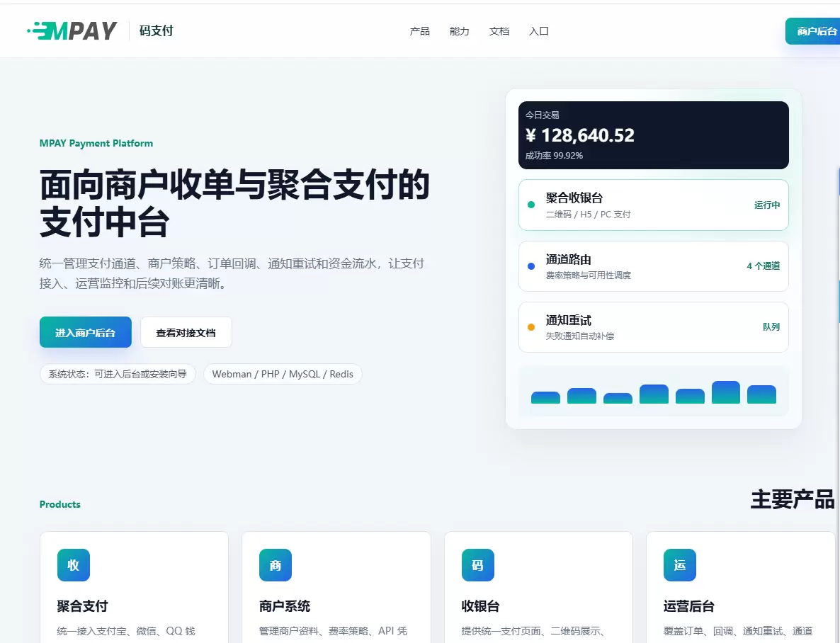Click the 商户系统 card title
The width and height of the screenshot is (840, 643).
point(285,606)
